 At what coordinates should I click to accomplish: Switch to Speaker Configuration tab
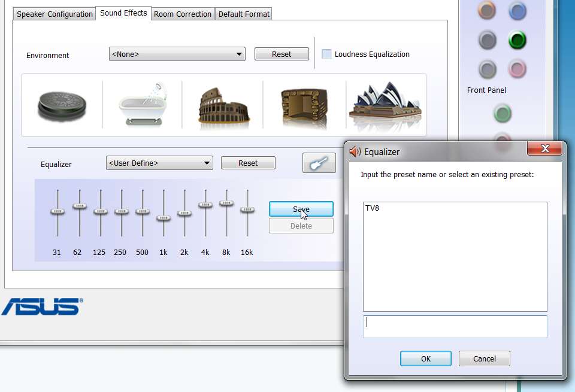55,14
